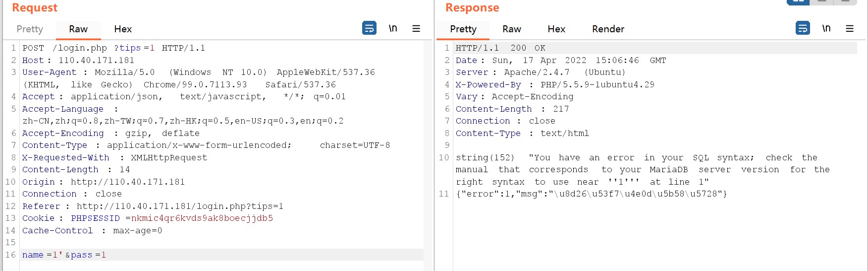The image size is (868, 271).
Task: Switch to the Request Pretty tab
Action: (30, 29)
